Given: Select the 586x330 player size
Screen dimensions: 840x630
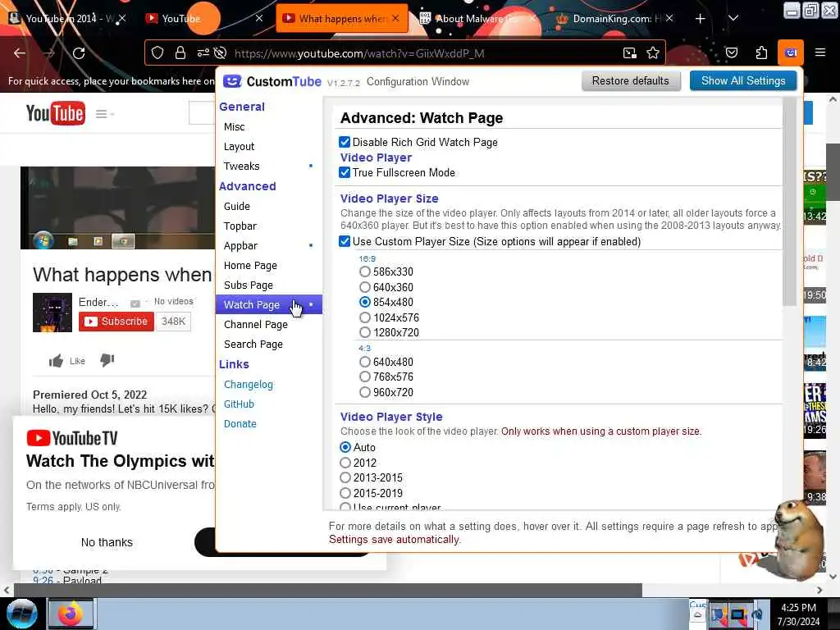Looking at the screenshot, I should pos(365,272).
